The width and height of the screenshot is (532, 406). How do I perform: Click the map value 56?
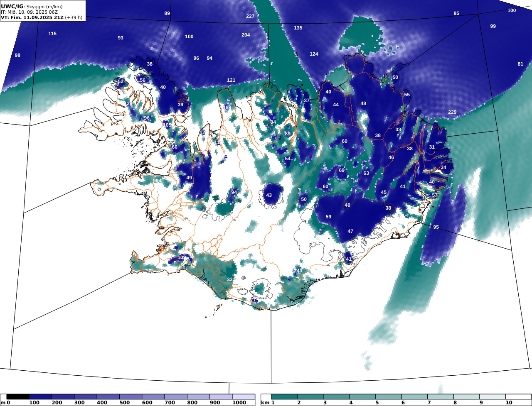tap(143, 80)
